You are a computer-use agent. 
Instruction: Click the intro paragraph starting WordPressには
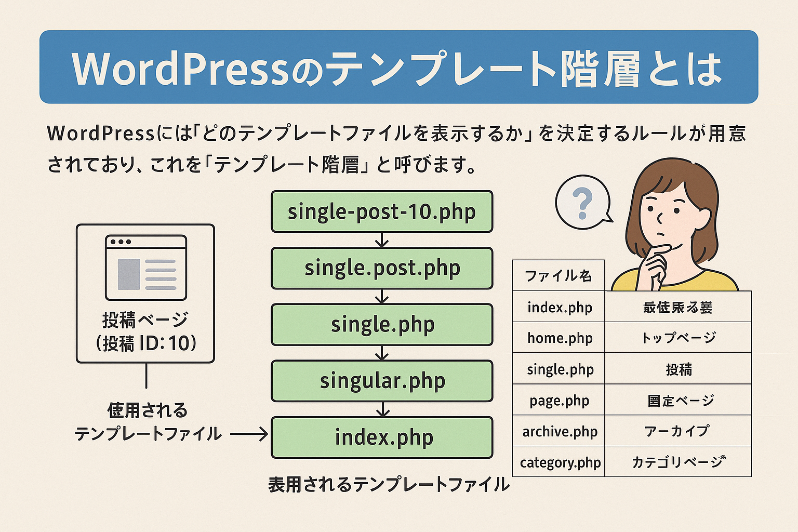pyautogui.click(x=397, y=149)
